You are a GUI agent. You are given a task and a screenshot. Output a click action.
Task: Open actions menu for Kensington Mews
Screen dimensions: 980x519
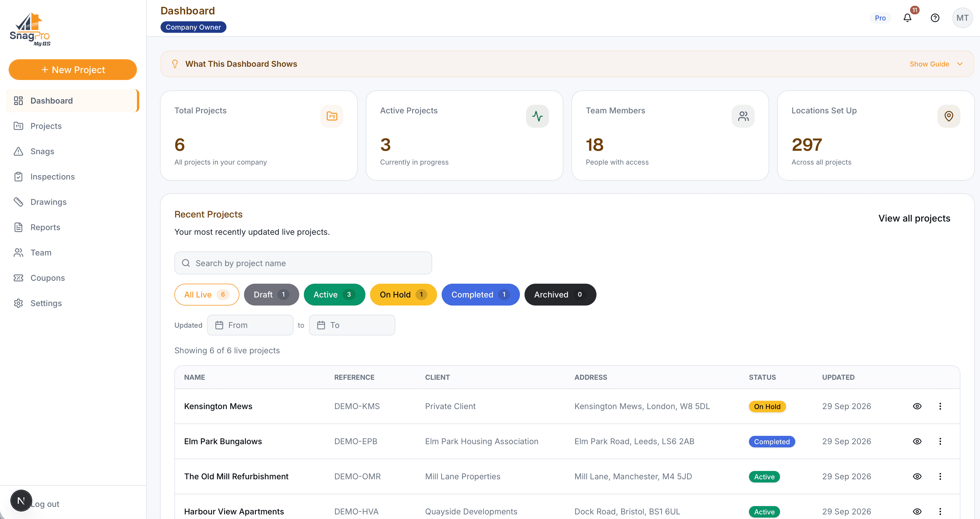pyautogui.click(x=940, y=406)
